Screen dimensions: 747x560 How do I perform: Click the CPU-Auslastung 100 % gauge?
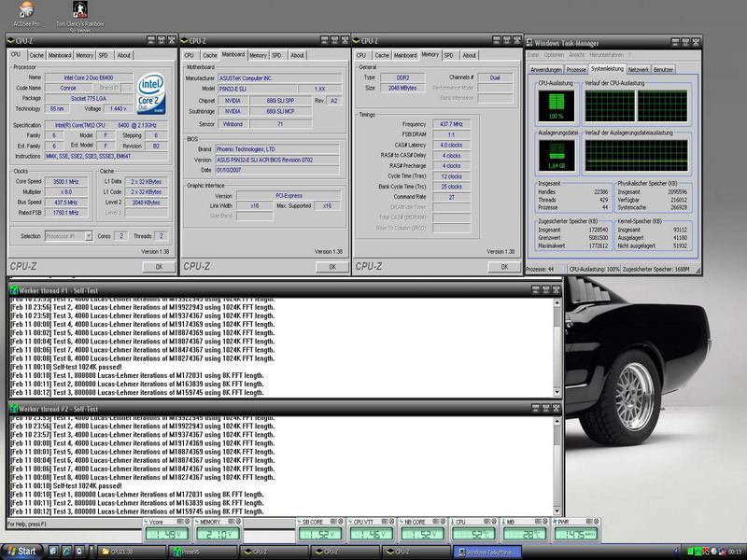tap(557, 105)
